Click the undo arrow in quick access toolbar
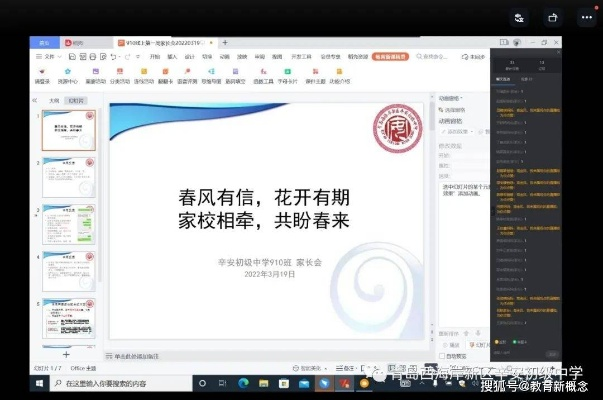Viewport: 603px width, 400px height. (x=112, y=57)
